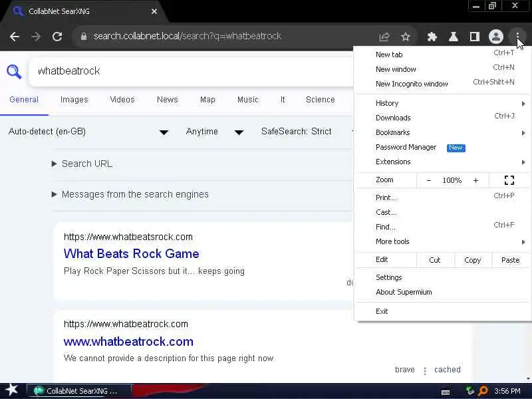Reload the current page
532x399 pixels.
pos(57,37)
